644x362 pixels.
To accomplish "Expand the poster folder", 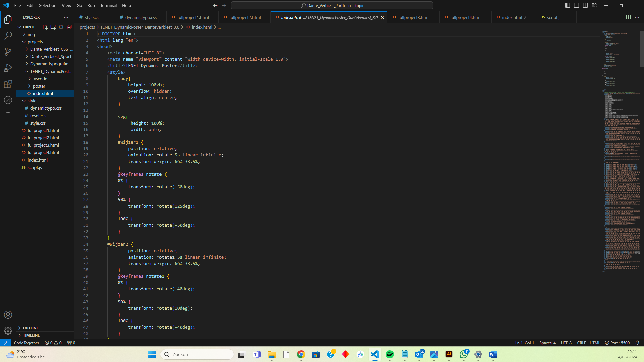I will point(45,86).
